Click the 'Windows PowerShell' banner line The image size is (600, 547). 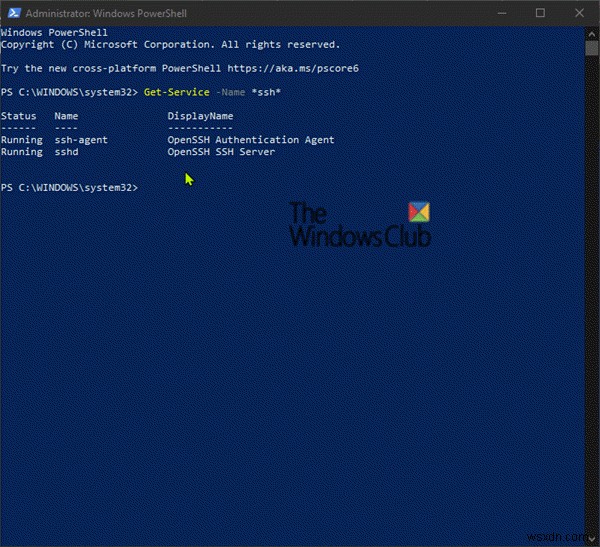(54, 33)
